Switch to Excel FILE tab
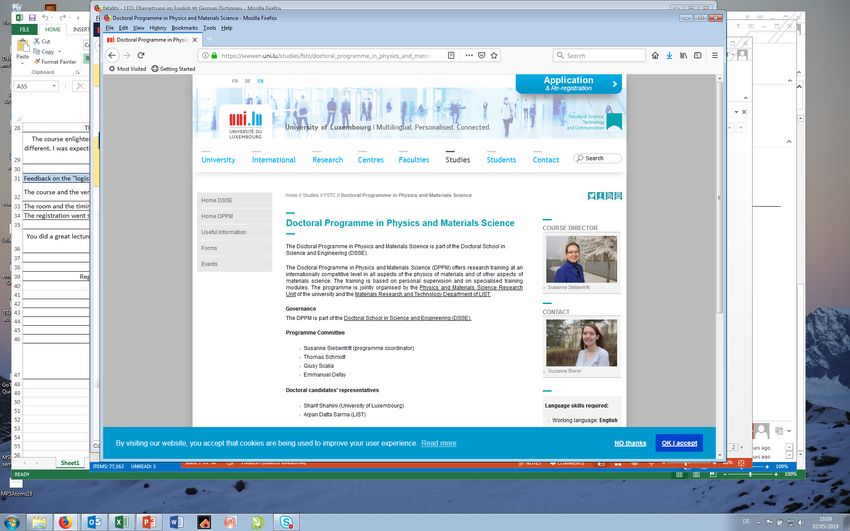The image size is (850, 531). coord(25,29)
